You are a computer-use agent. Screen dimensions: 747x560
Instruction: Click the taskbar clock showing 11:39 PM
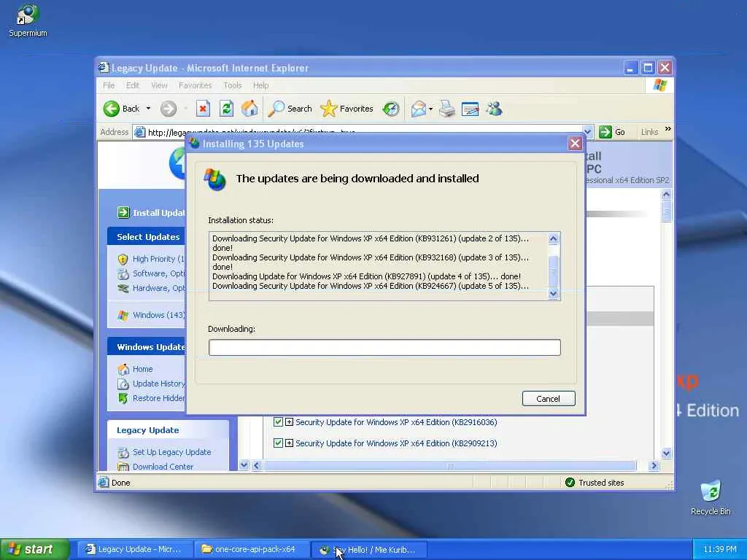pyautogui.click(x=719, y=549)
